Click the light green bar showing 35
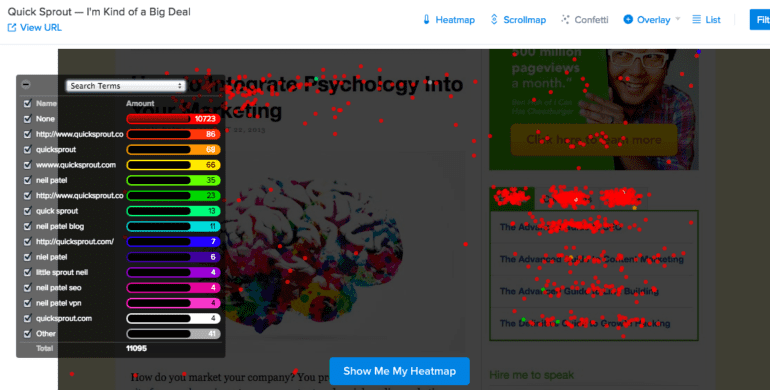This screenshot has width=770, height=390. tap(173, 180)
